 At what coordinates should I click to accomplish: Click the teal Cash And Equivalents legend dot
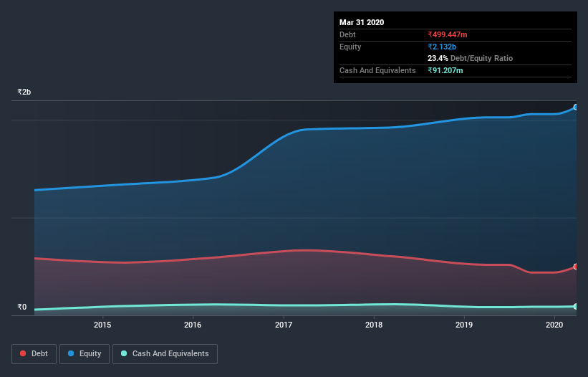(124, 353)
